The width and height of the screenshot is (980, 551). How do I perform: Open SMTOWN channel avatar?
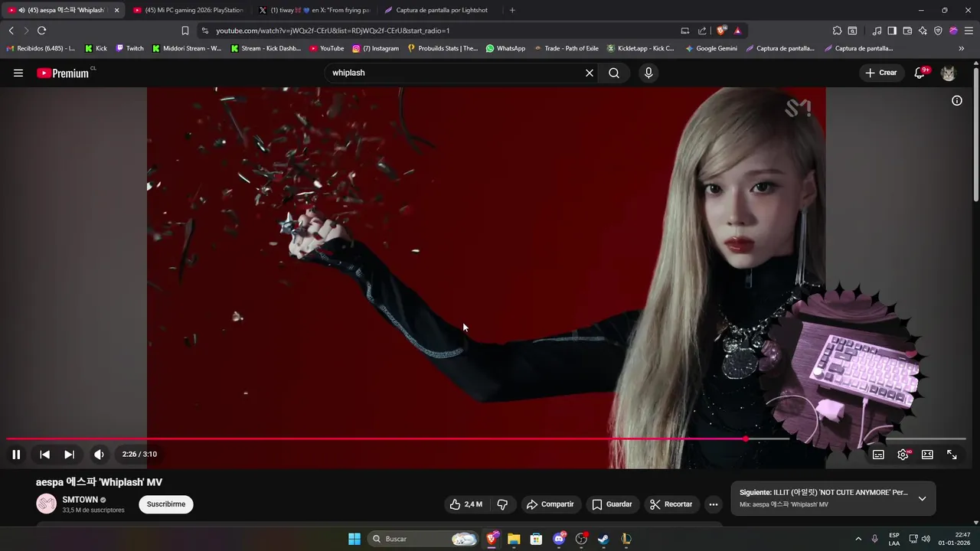47,504
